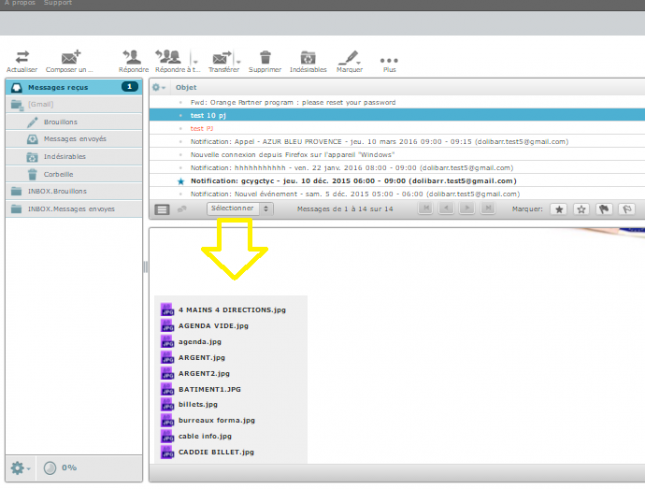Click the Objet column header
Screen dimensions: 645x489
(186, 87)
